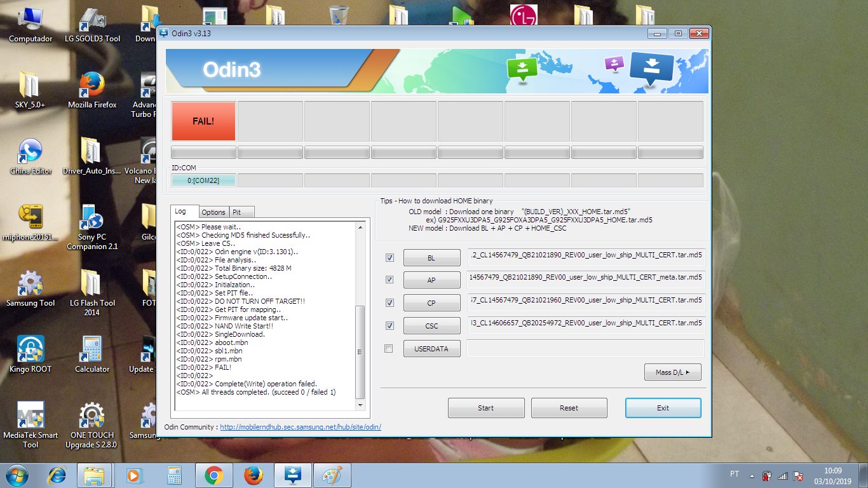Launch Mozilla Firefox from the desktop
The image size is (868, 488).
point(92,90)
